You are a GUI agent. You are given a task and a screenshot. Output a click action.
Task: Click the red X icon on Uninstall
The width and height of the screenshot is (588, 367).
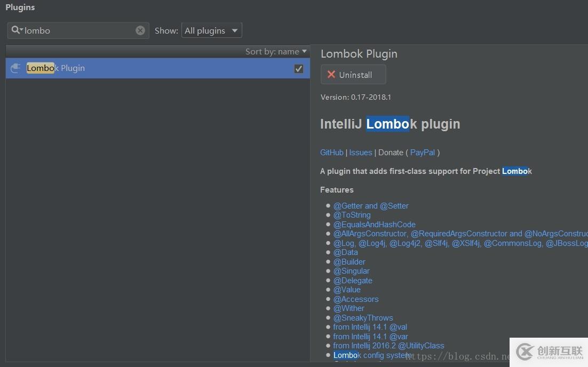[x=331, y=75]
